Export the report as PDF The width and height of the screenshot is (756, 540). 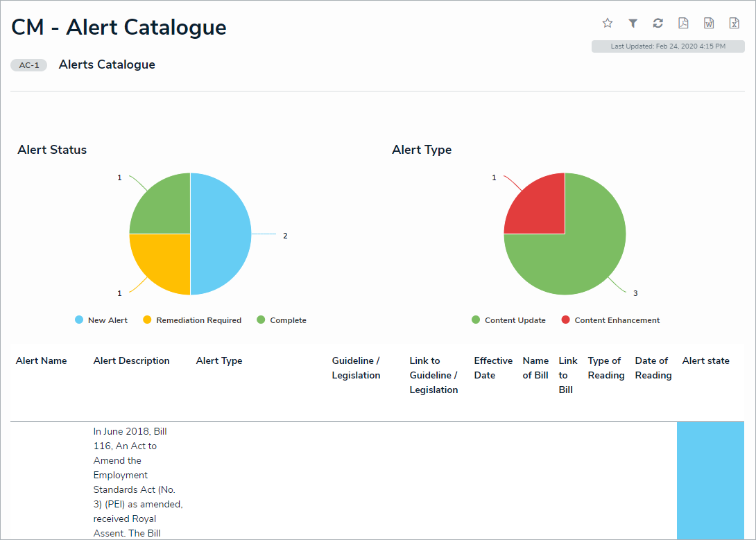tap(683, 24)
